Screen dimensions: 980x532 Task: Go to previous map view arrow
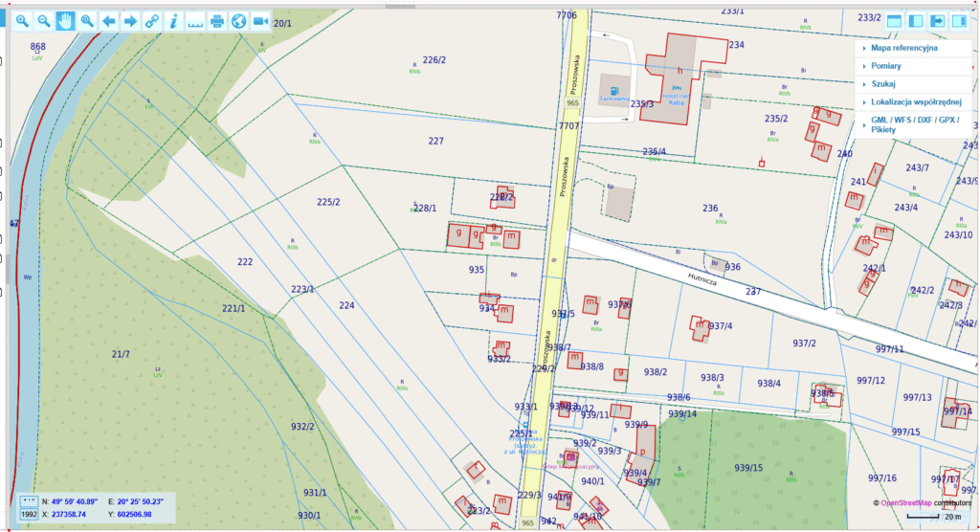pos(108,20)
